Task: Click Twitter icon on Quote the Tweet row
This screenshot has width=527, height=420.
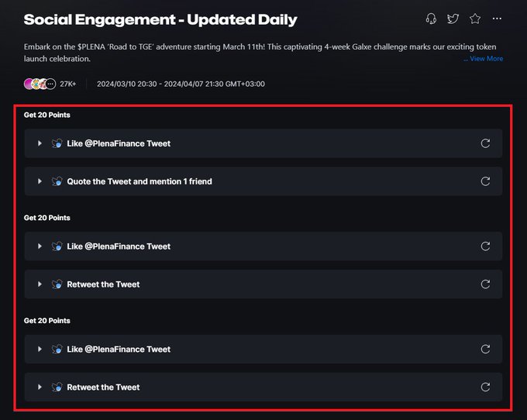Action: pyautogui.click(x=57, y=181)
